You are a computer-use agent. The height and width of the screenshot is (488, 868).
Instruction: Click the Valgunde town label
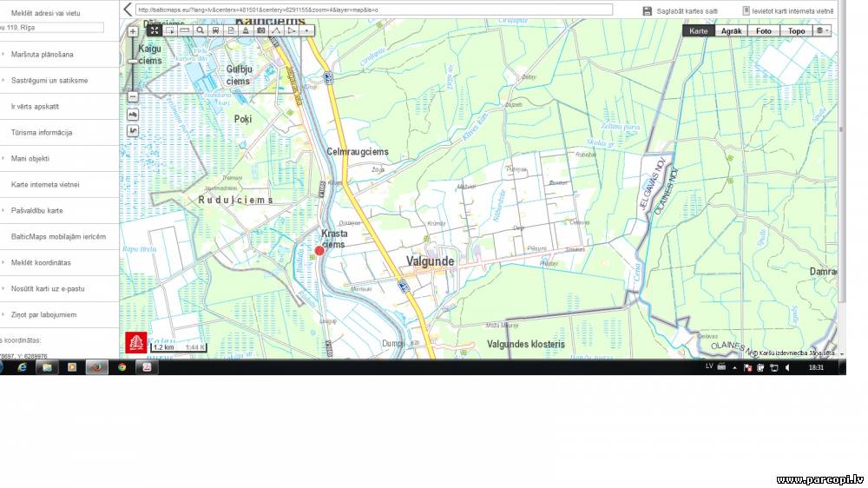click(431, 260)
